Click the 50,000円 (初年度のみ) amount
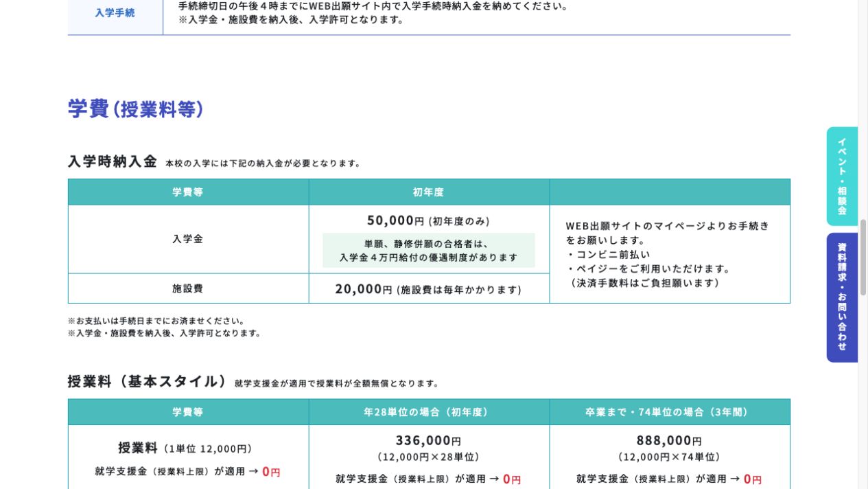 tap(429, 220)
